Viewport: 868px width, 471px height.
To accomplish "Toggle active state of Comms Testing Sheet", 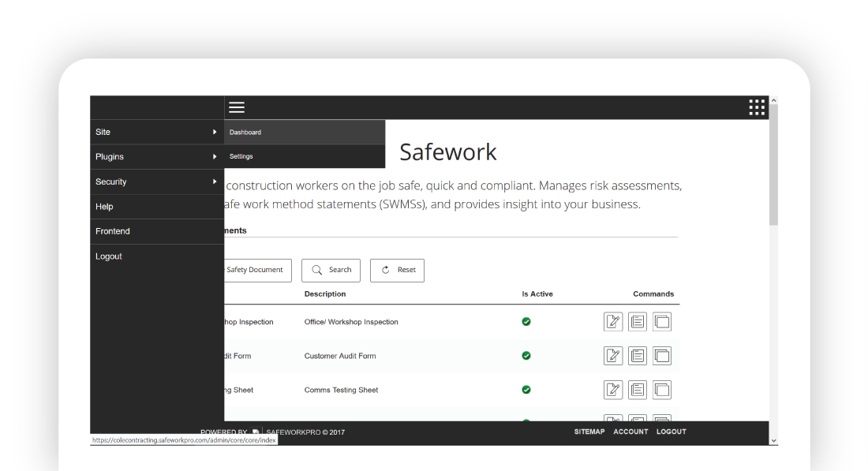I will tap(526, 389).
